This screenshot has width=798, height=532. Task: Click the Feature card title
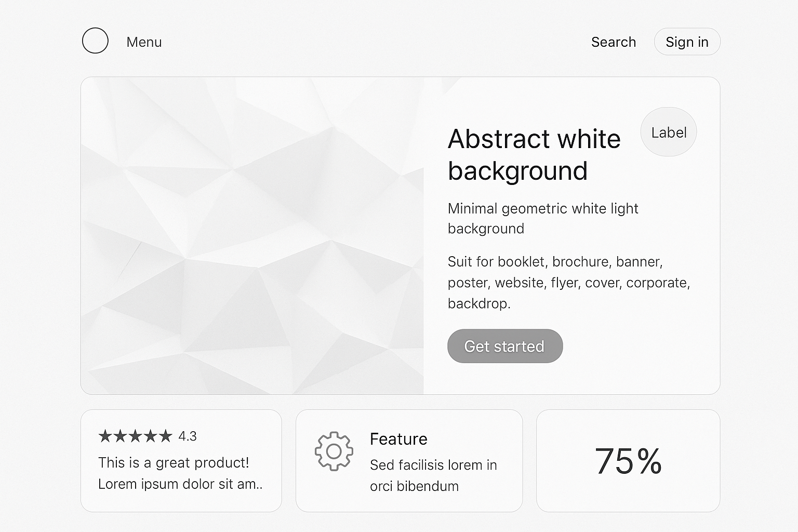click(398, 439)
